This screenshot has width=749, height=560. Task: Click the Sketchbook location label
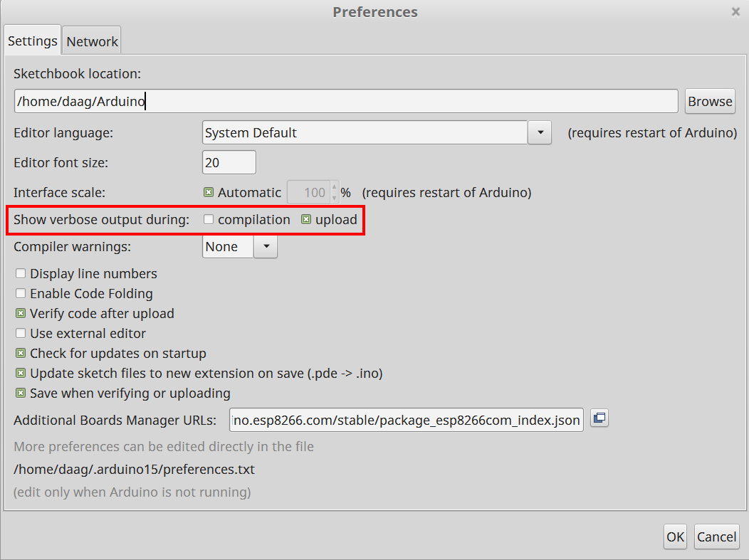(x=78, y=74)
